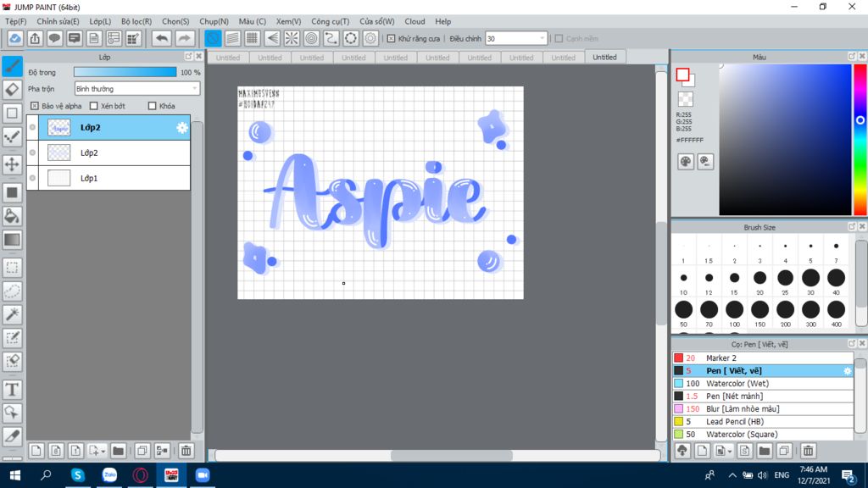Select the Text tool
Viewport: 868px width, 488px height.
12,390
